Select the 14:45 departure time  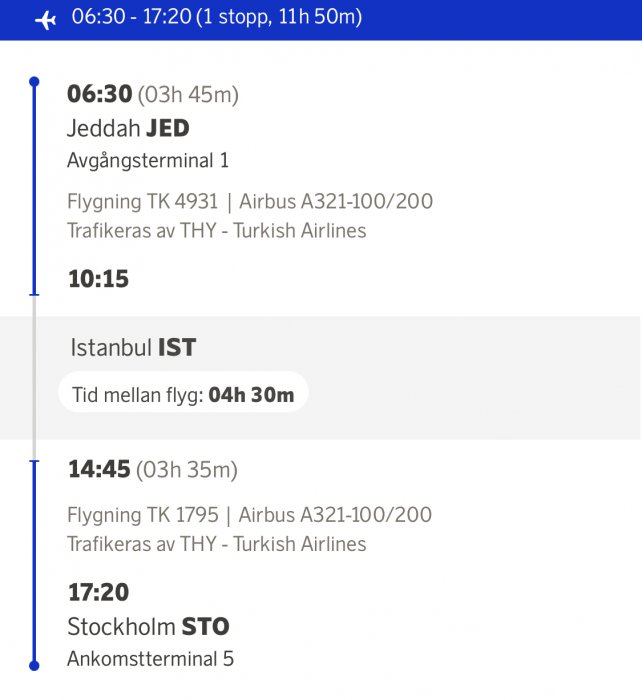[99, 469]
